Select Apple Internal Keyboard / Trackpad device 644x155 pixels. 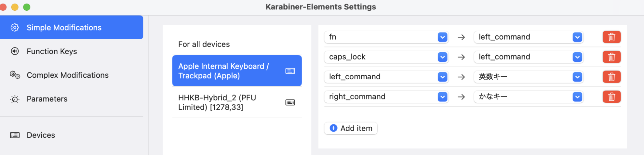[237, 71]
